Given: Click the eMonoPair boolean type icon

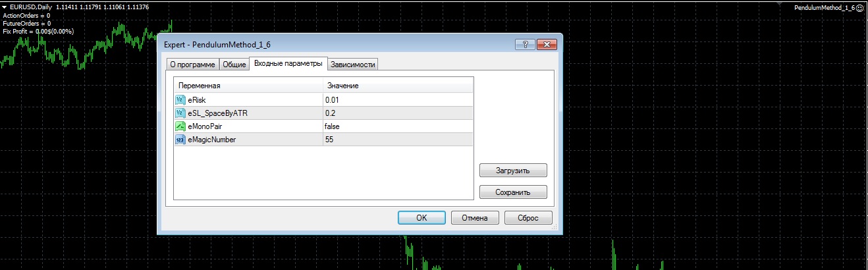Looking at the screenshot, I should (x=180, y=126).
